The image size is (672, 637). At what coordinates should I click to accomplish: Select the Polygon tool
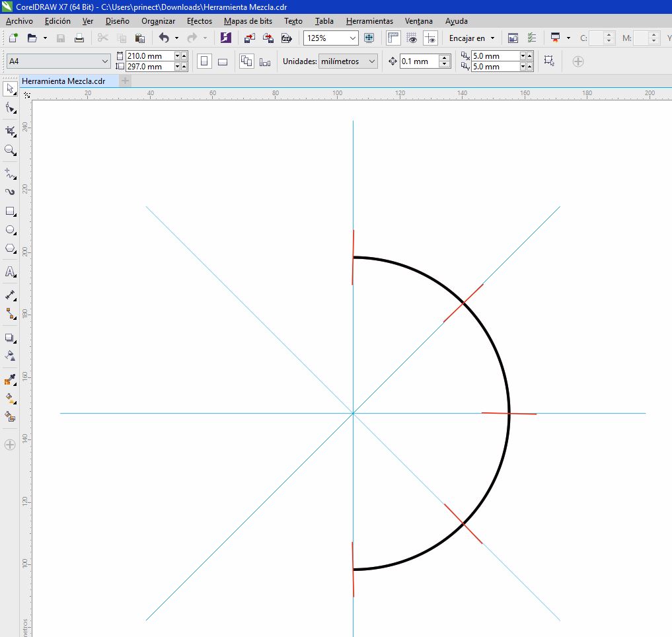(11, 248)
